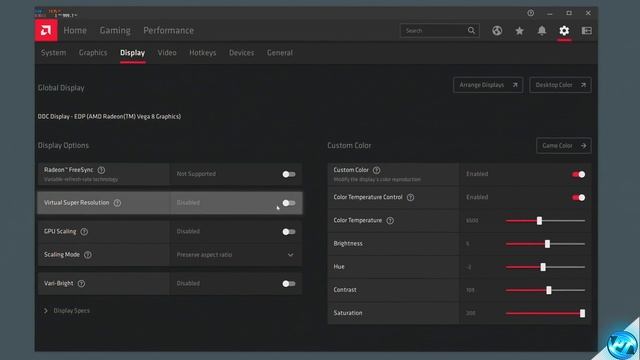This screenshot has width=640, height=360.
Task: Click Desktop Color button
Action: click(560, 85)
